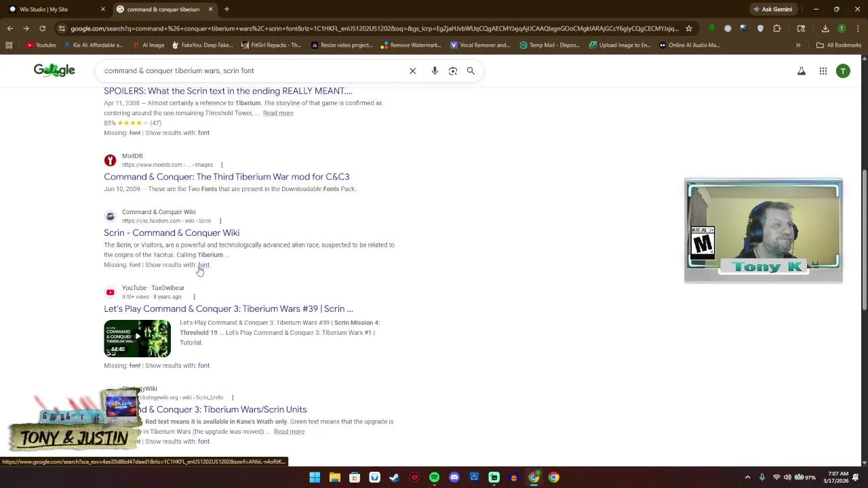Open Chrome downloads
868x488 pixels.
point(825,28)
